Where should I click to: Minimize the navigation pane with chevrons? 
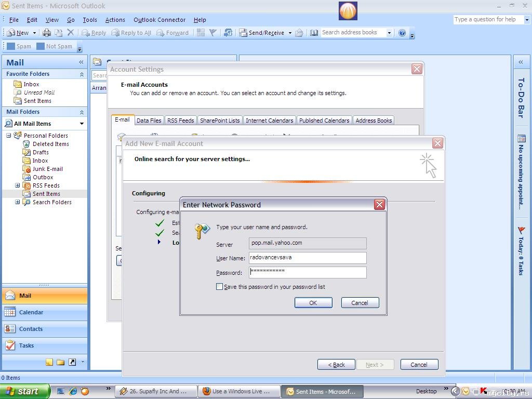(81, 62)
